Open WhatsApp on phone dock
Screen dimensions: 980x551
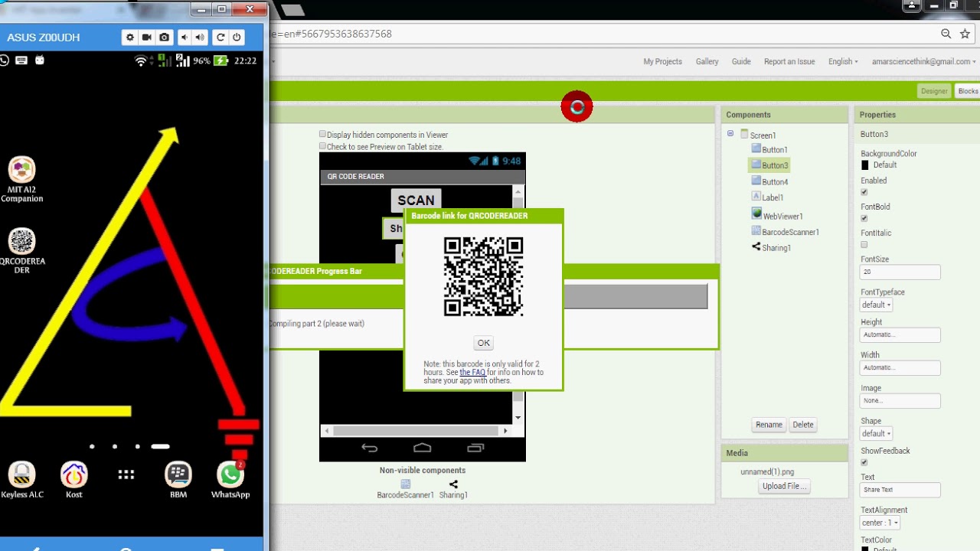(230, 481)
